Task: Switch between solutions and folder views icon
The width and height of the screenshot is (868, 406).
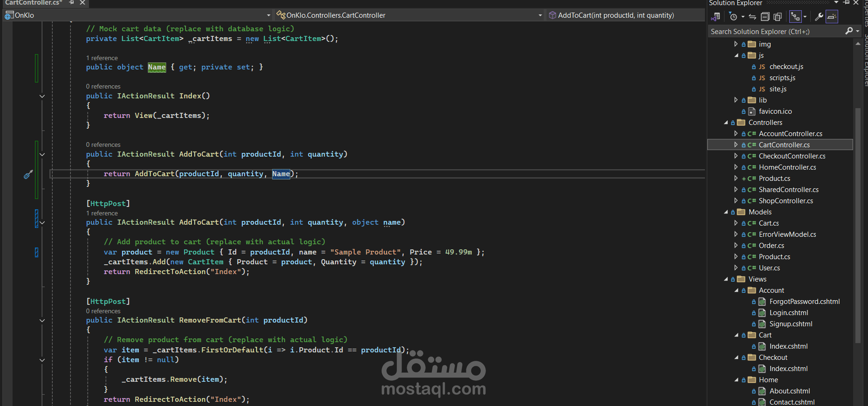Action: [x=716, y=17]
